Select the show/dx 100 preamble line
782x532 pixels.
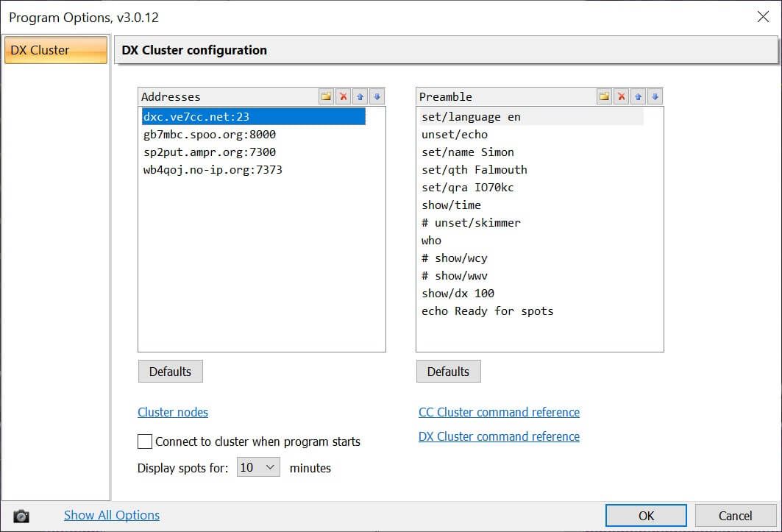tap(458, 293)
